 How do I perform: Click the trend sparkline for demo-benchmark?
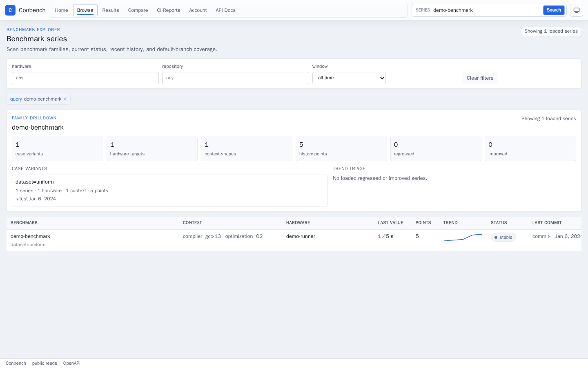pyautogui.click(x=463, y=238)
